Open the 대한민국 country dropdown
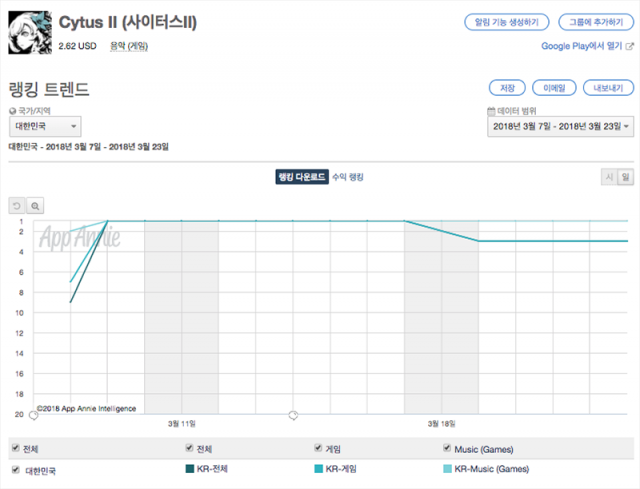Viewport: 640px width, 489px height. click(x=45, y=127)
